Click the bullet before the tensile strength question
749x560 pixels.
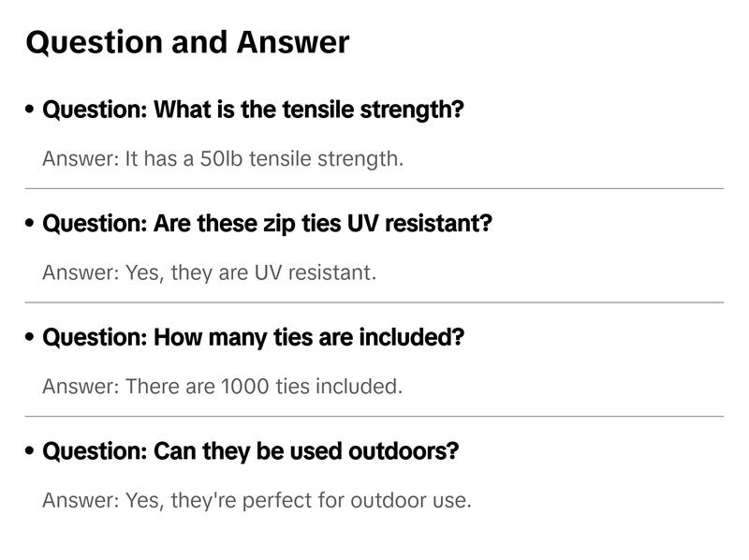coord(31,111)
